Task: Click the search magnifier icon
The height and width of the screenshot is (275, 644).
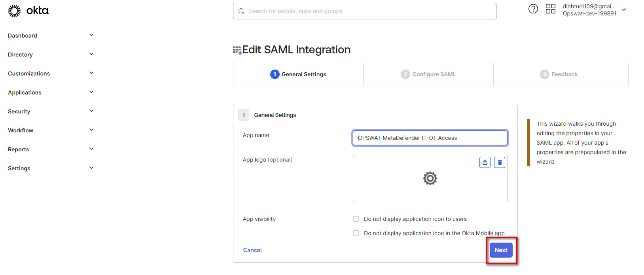Action: pyautogui.click(x=241, y=11)
